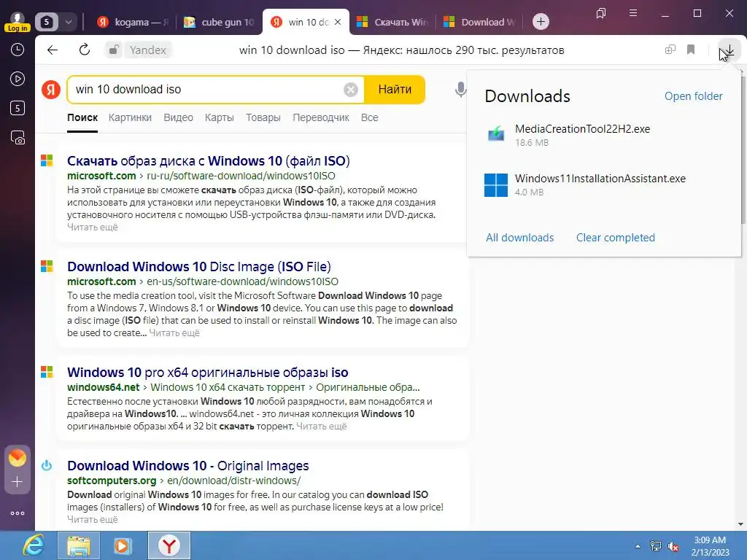The width and height of the screenshot is (747, 560).
Task: Open the sidebar tabs icon showing 5
Action: (x=18, y=108)
